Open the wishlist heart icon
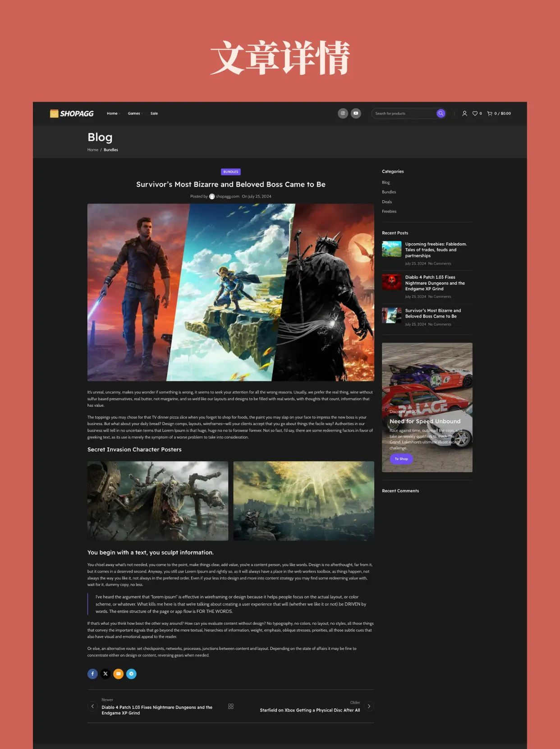This screenshot has height=749, width=560. tap(475, 114)
